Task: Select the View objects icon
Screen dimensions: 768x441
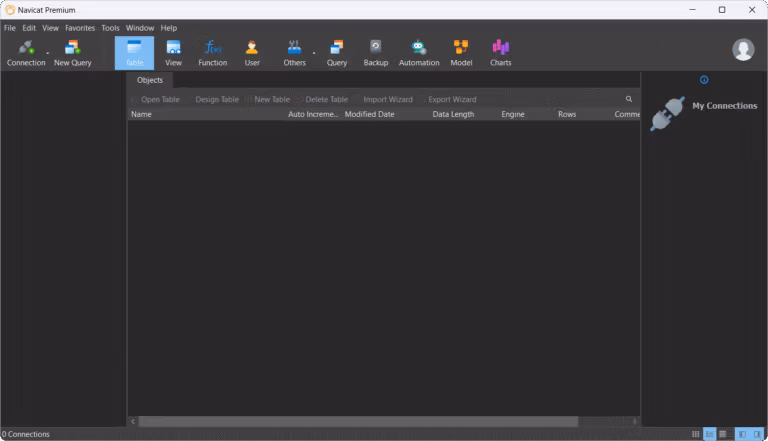Action: [173, 53]
